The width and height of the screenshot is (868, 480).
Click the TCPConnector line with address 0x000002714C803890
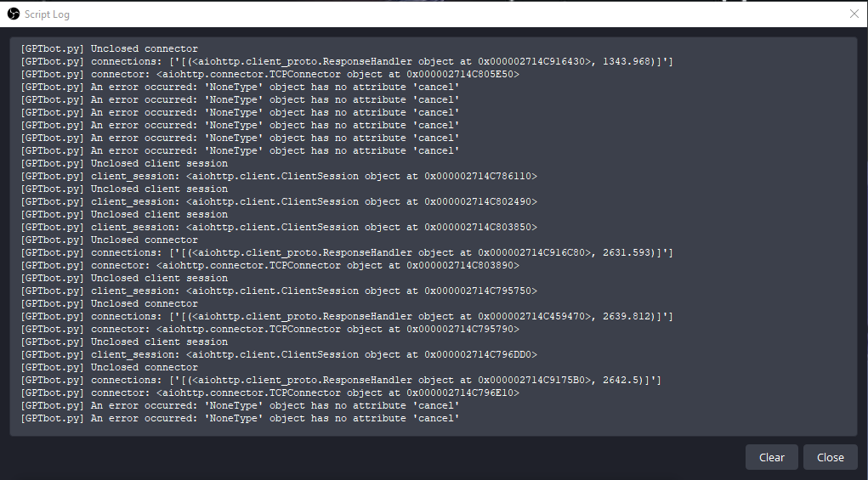[269, 265]
